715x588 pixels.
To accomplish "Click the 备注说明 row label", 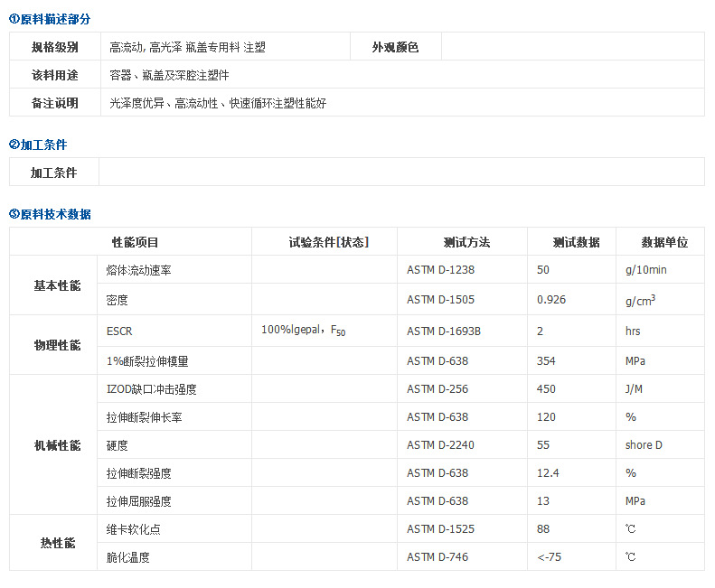I will pyautogui.click(x=54, y=103).
